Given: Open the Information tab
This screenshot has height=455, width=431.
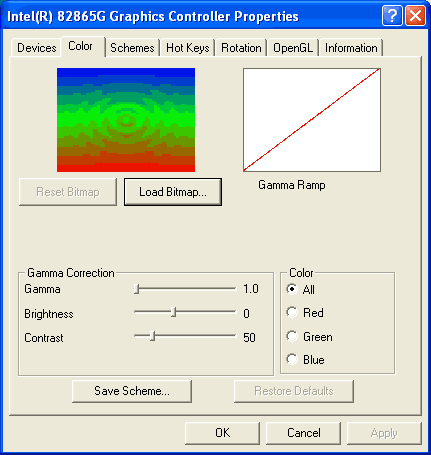Looking at the screenshot, I should pos(351,48).
